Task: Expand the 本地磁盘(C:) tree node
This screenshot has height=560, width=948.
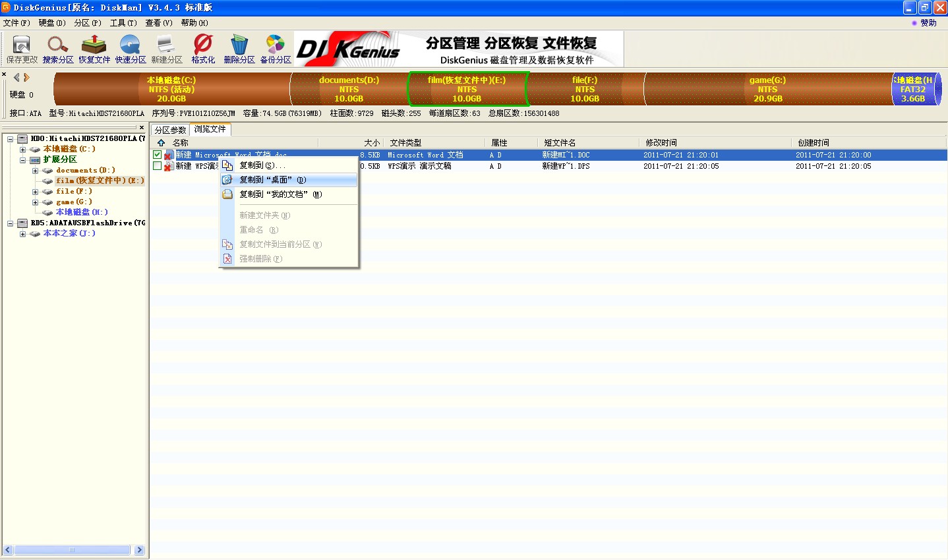Action: [22, 150]
